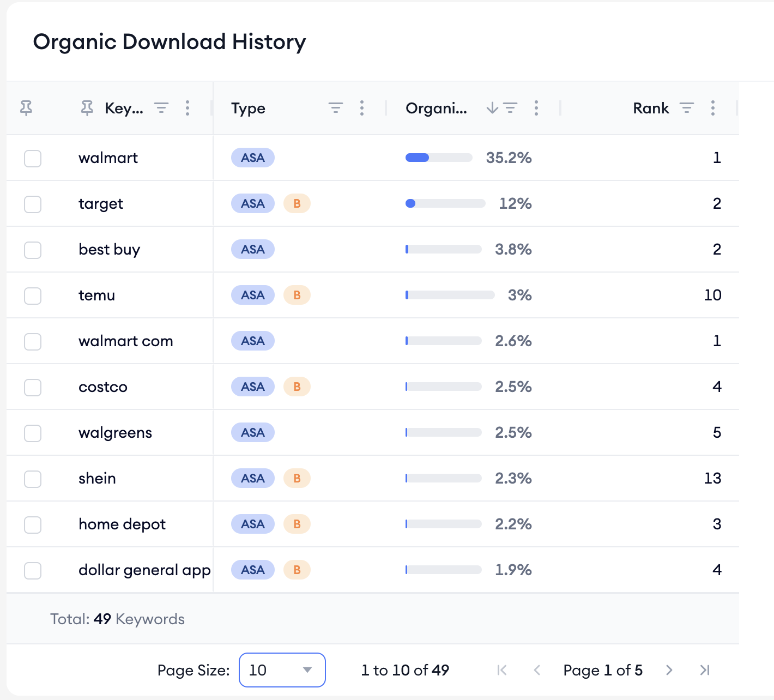Tick the dollar general app checkbox
This screenshot has height=700, width=774.
pyautogui.click(x=33, y=571)
